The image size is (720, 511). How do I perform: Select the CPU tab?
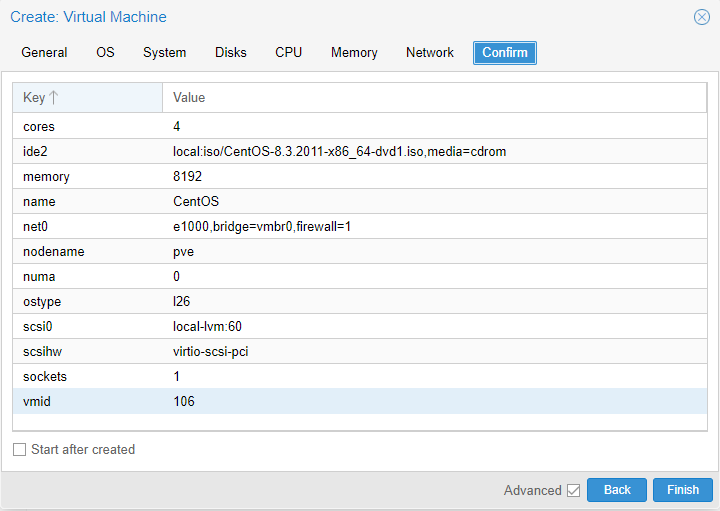pyautogui.click(x=289, y=53)
